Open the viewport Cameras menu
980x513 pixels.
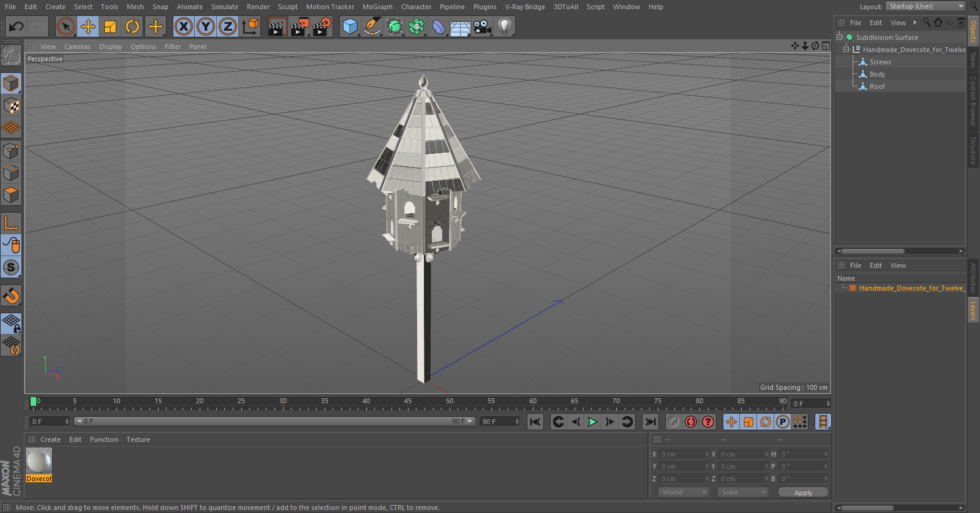coord(77,47)
